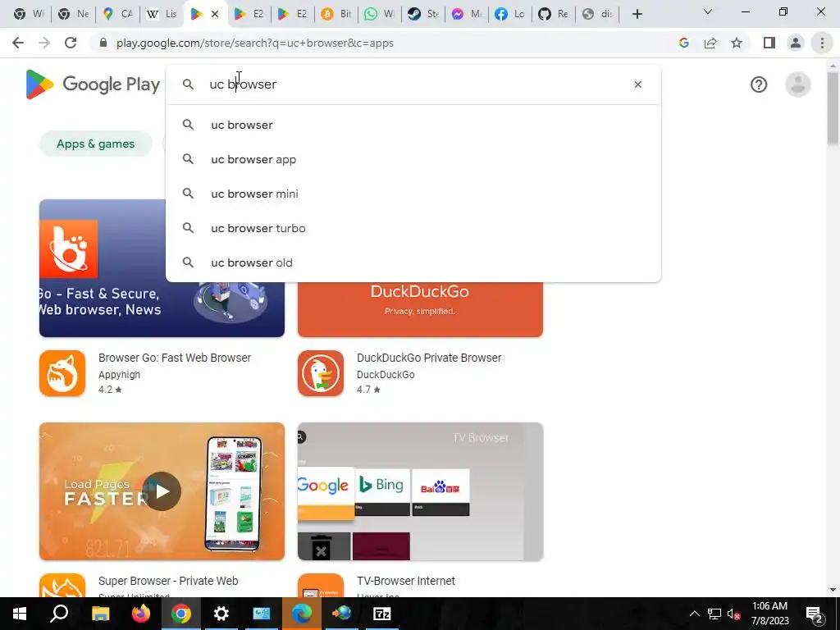Viewport: 840px width, 630px height.
Task: Reload the page with refresh icon
Action: 71,43
